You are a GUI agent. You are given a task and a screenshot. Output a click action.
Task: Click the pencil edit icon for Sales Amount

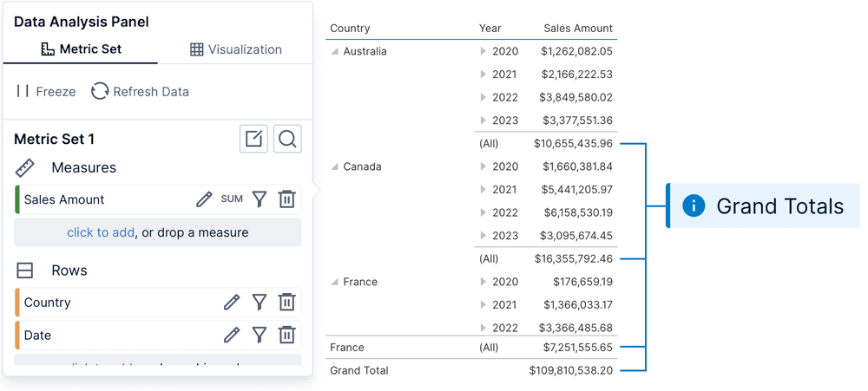pos(204,199)
